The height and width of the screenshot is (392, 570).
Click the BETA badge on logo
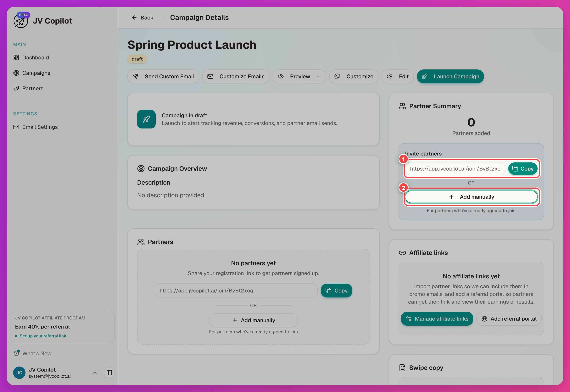point(23,15)
